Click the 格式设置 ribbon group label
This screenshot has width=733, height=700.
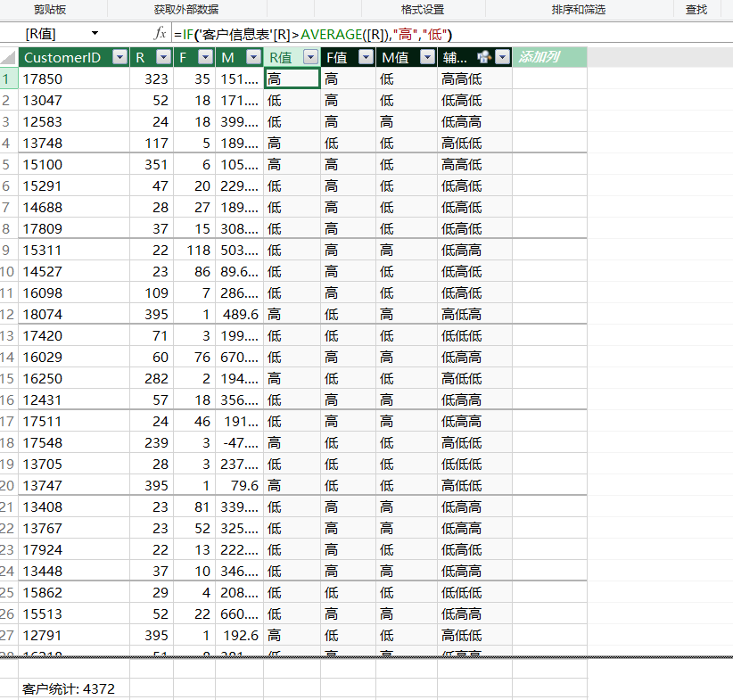[423, 9]
